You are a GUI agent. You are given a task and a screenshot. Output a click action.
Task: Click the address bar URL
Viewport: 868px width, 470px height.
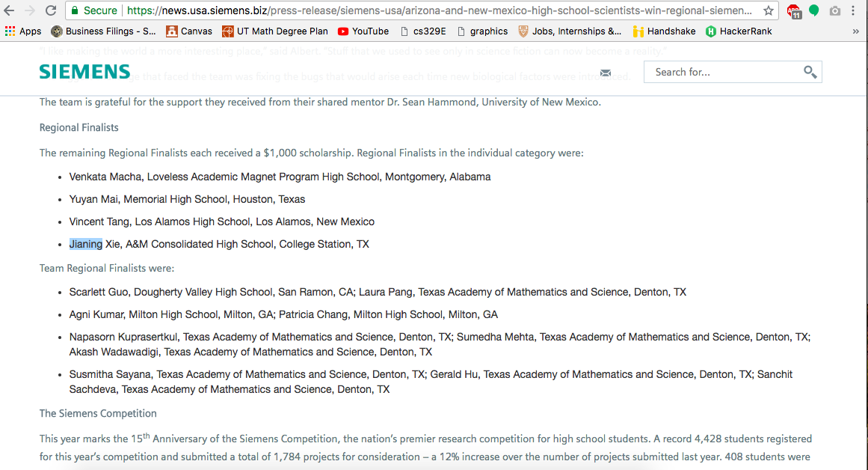click(440, 10)
